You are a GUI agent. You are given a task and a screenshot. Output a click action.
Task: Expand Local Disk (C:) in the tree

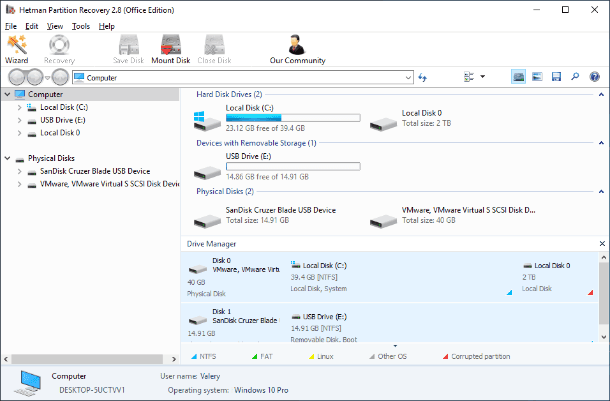(19, 107)
